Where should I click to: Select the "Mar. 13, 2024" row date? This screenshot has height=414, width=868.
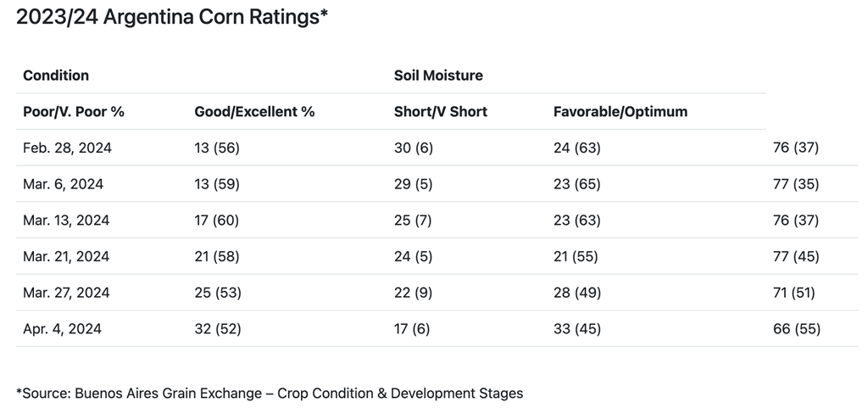point(66,221)
